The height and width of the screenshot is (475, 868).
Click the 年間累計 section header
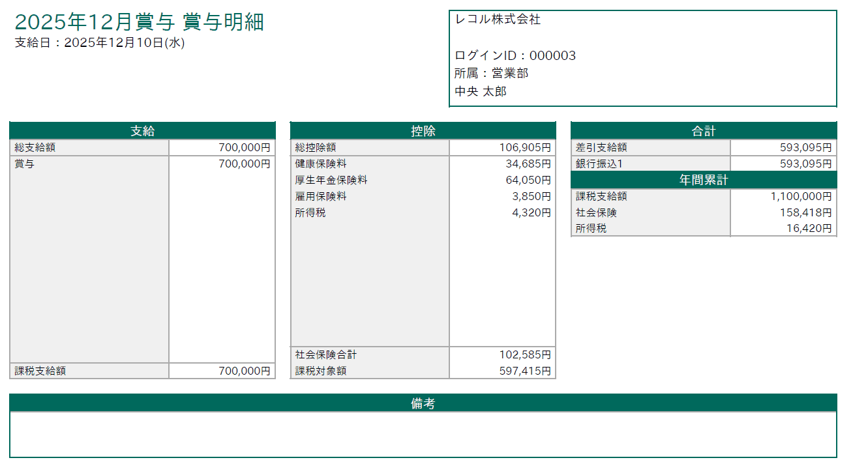click(703, 180)
